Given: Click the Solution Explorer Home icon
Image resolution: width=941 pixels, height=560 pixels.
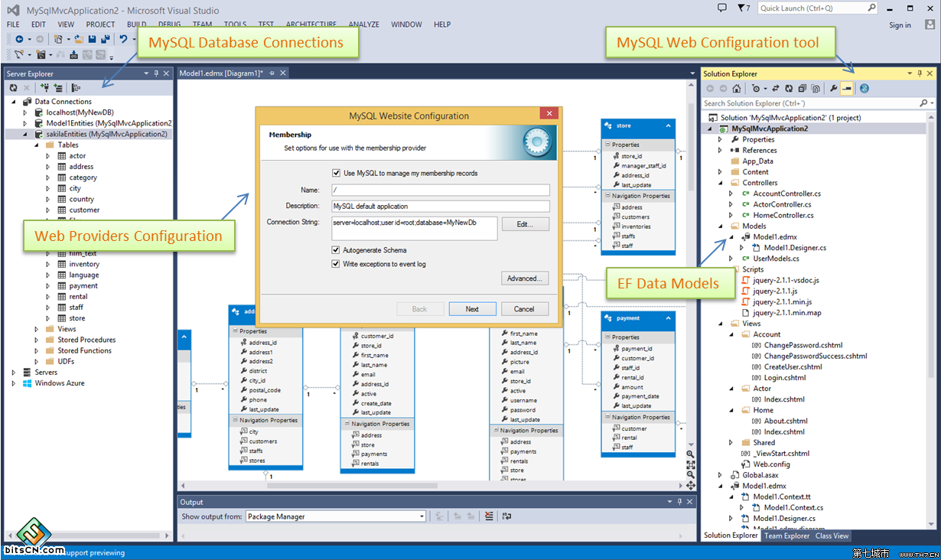Looking at the screenshot, I should click(736, 89).
